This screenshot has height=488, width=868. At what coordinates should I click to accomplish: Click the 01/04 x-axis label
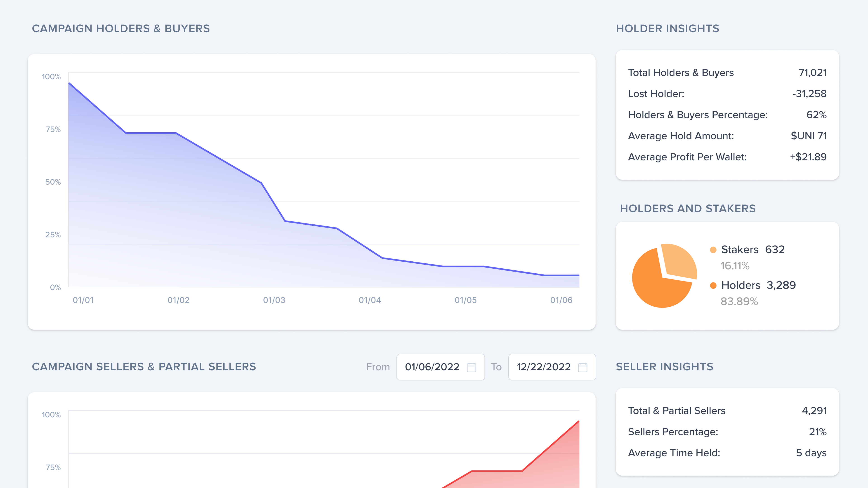[x=370, y=300]
